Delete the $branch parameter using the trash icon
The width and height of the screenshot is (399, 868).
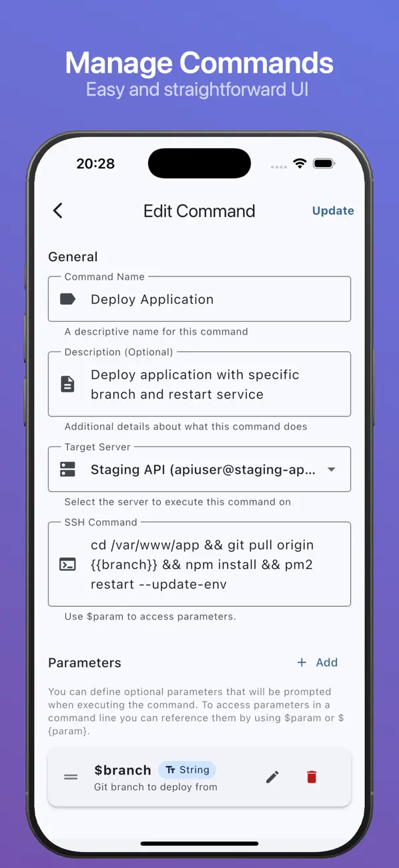(x=312, y=777)
